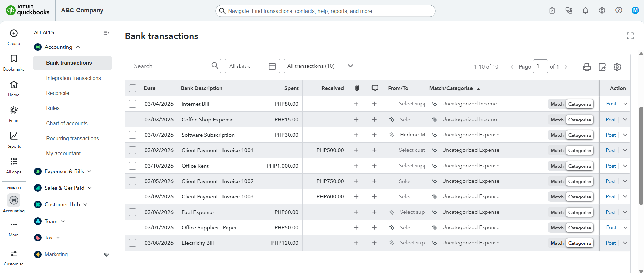
Task: Open the Create plus icon
Action: point(14,33)
